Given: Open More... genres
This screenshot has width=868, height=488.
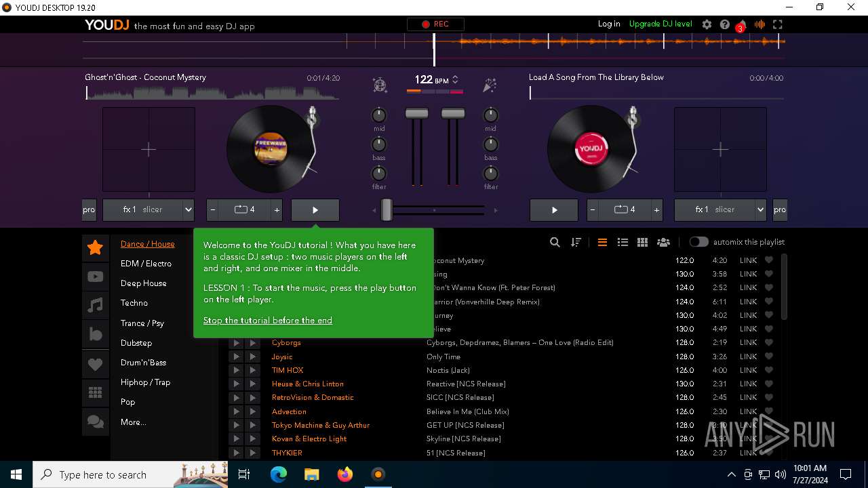Looking at the screenshot, I should [x=134, y=422].
